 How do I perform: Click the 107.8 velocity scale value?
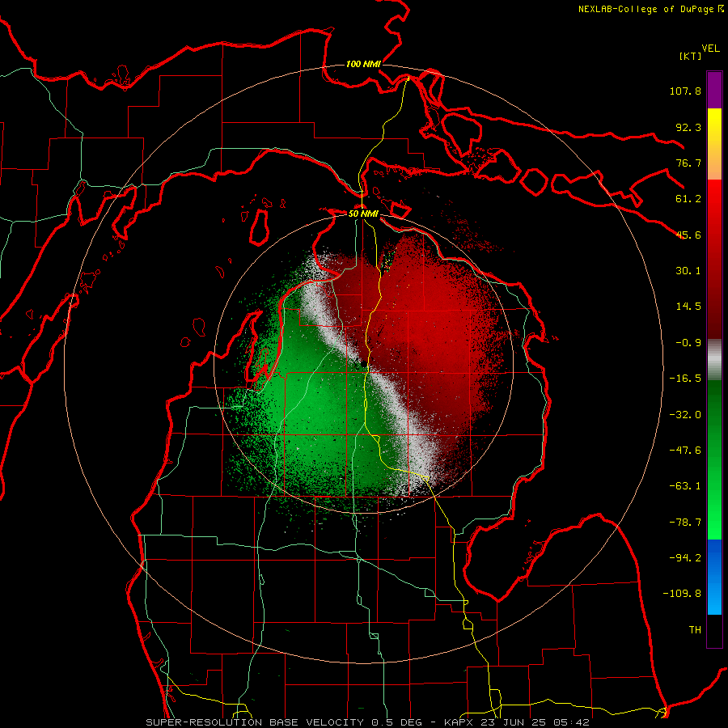685,91
